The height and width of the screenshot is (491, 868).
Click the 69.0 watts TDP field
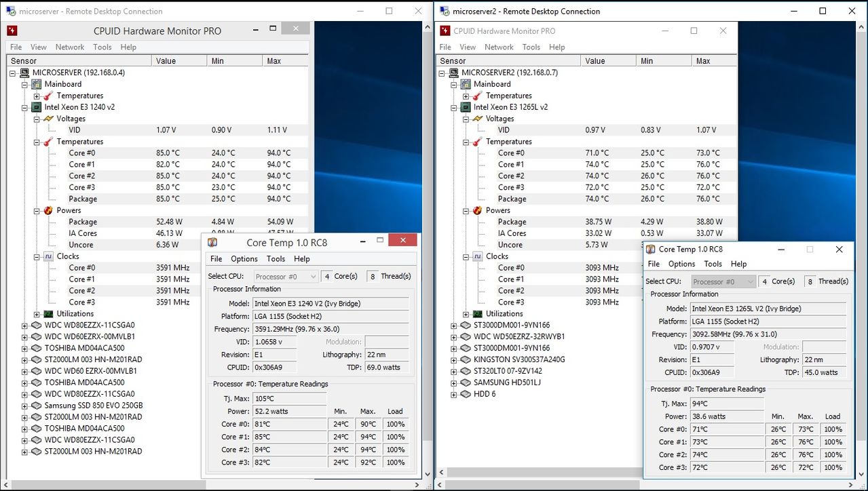click(386, 368)
